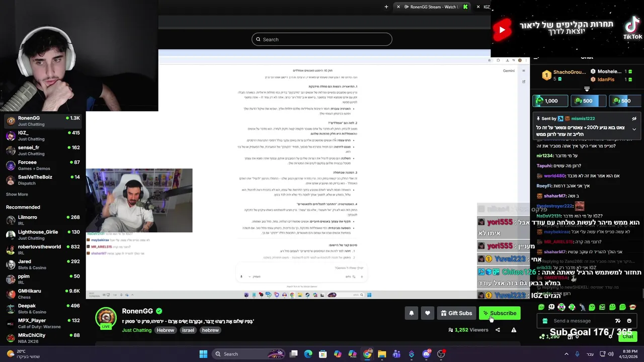Image resolution: width=644 pixels, height=362 pixels.
Task: Click the translate icon in message box
Action: (618, 321)
